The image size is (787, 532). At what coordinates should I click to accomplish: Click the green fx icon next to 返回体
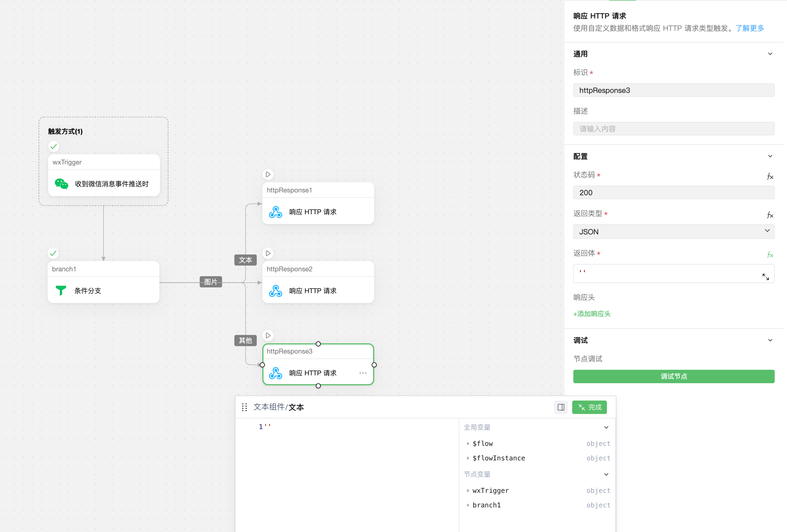point(770,255)
